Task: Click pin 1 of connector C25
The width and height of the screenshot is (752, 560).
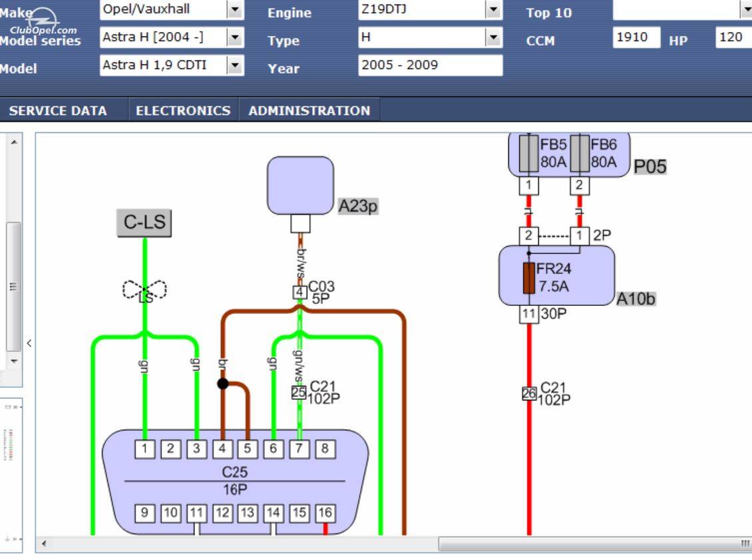Action: pos(144,449)
